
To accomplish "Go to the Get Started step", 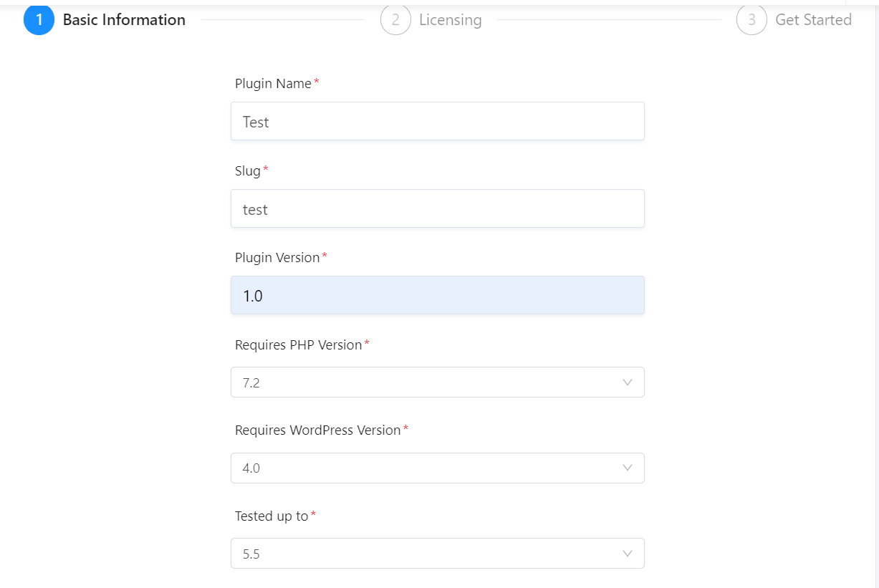I will tap(813, 20).
